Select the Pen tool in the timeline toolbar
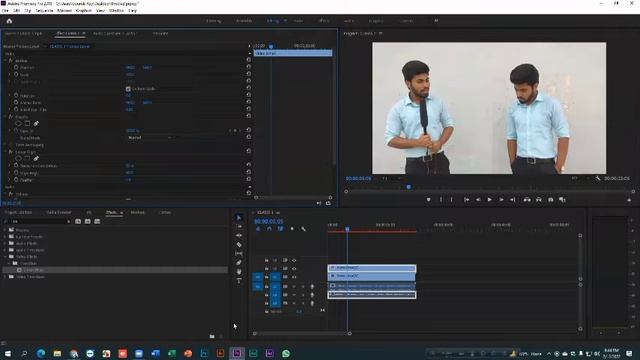 239,262
